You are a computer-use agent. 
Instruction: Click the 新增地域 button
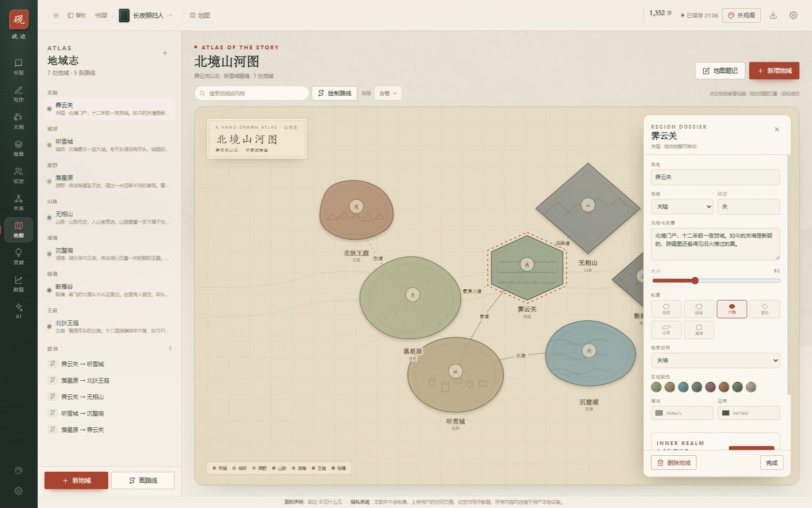(774, 71)
